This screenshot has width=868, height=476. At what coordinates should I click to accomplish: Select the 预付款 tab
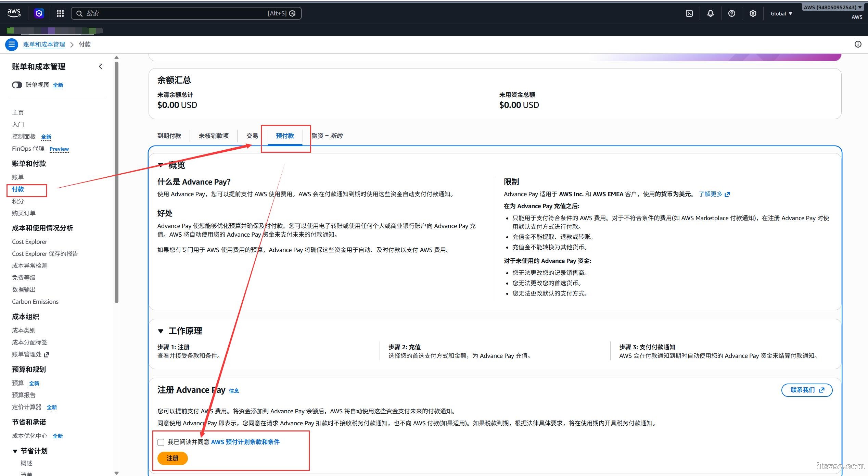(x=285, y=136)
